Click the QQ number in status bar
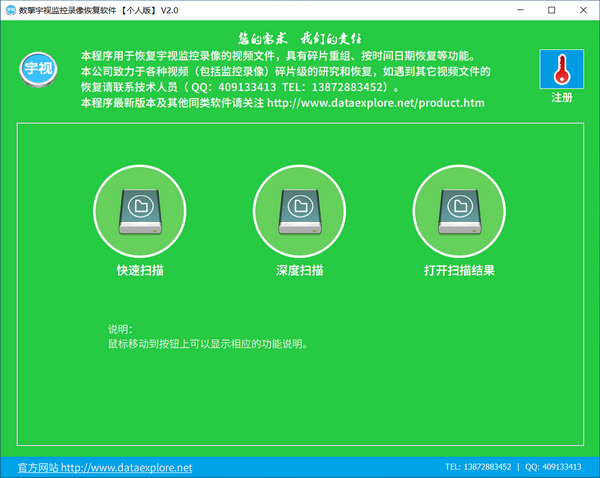This screenshot has height=478, width=600. (x=553, y=467)
